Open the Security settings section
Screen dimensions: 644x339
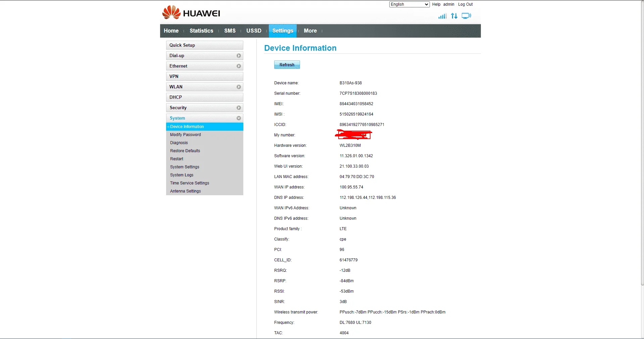point(204,108)
